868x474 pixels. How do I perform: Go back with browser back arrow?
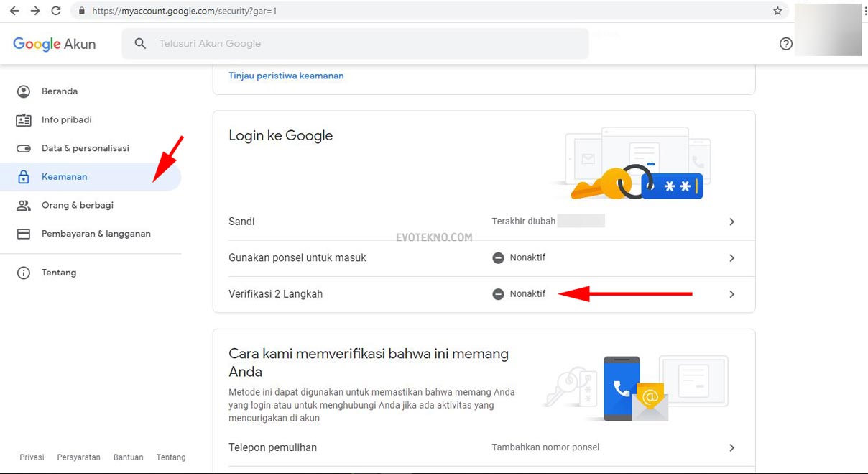point(14,11)
